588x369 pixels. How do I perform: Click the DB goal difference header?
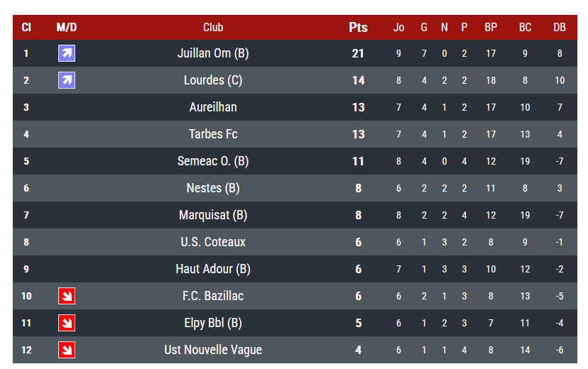coord(560,27)
